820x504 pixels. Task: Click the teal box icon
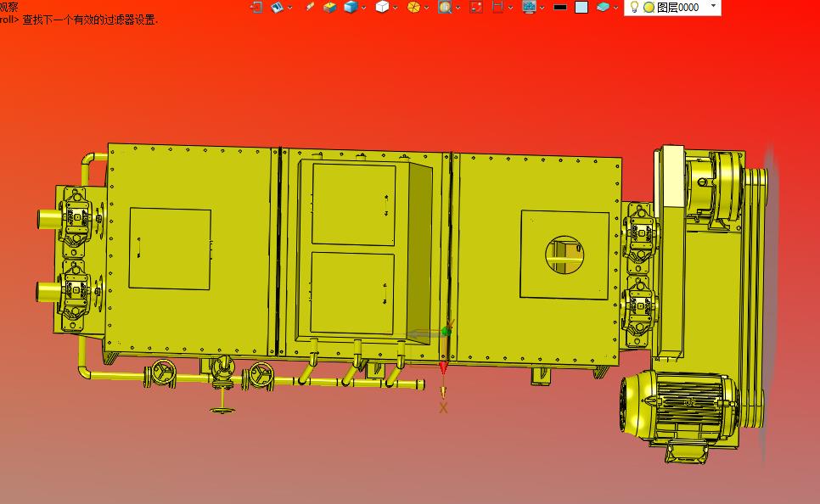603,7
